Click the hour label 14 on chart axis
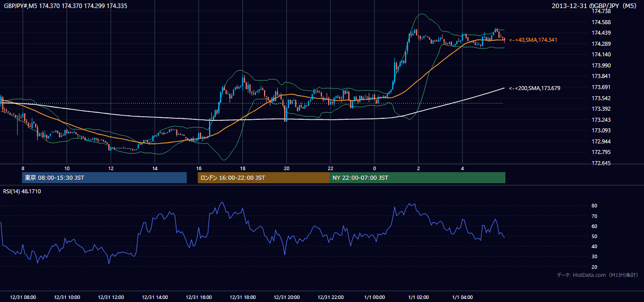The image size is (644, 302). [155, 168]
